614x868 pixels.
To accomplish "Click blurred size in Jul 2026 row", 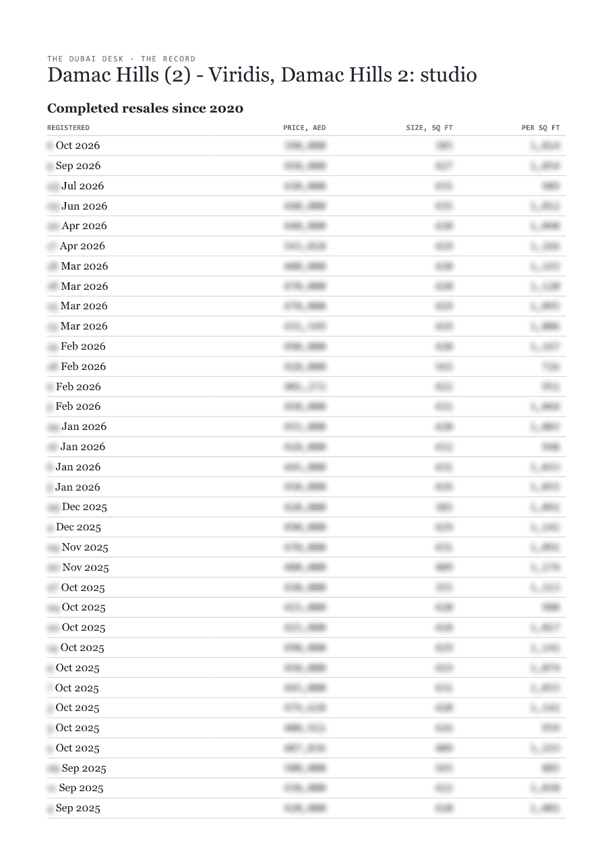I will [444, 186].
